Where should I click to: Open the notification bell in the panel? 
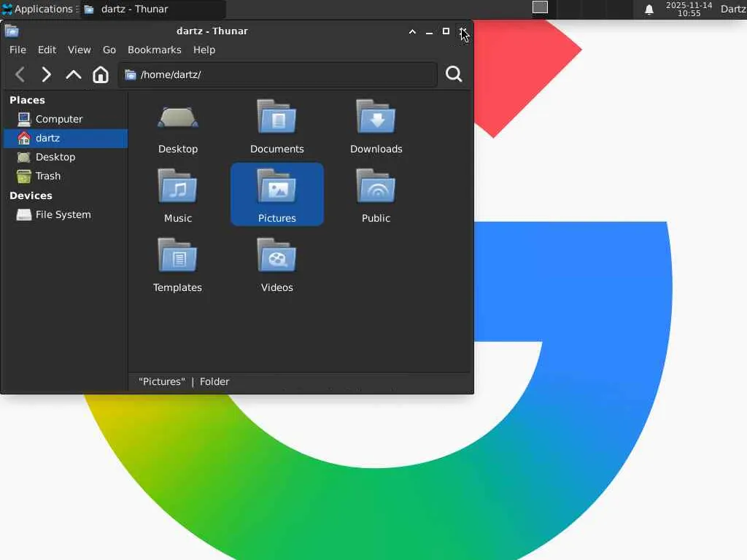[649, 9]
